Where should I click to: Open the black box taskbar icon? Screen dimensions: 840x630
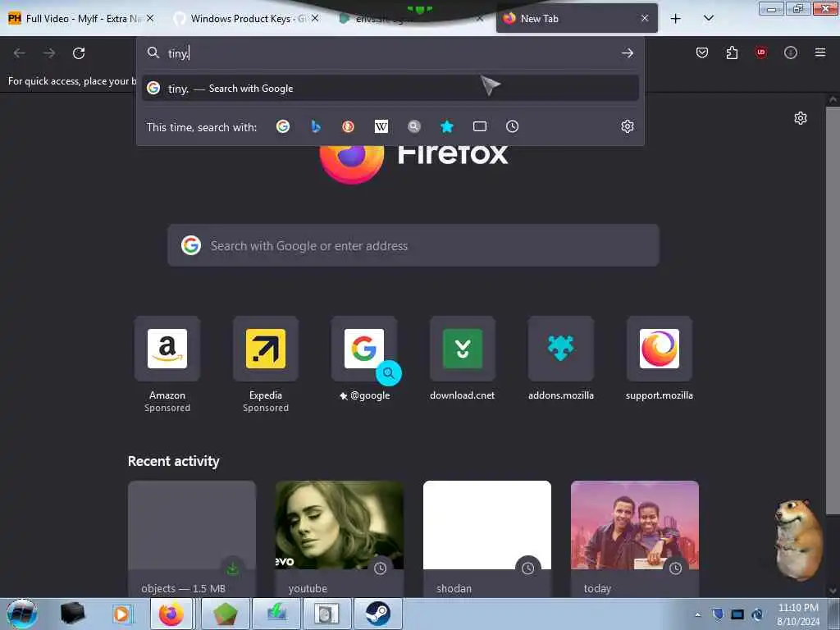point(73,614)
